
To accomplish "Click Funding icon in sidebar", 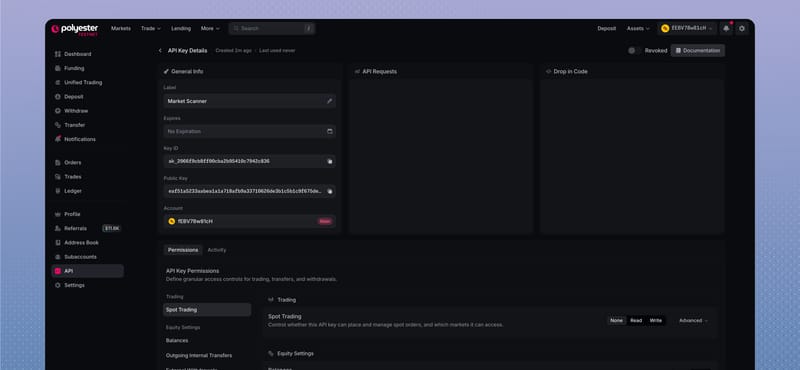I will pos(58,68).
